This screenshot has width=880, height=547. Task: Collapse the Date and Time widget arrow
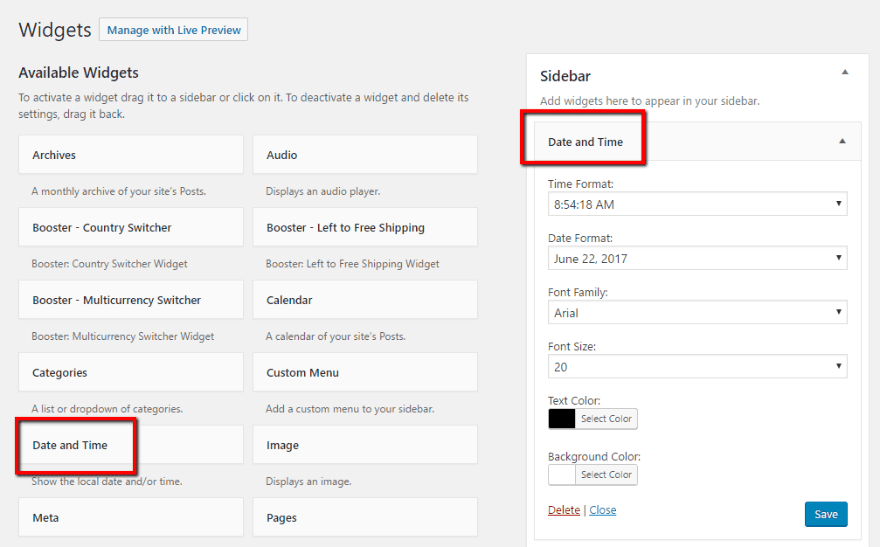[x=840, y=141]
